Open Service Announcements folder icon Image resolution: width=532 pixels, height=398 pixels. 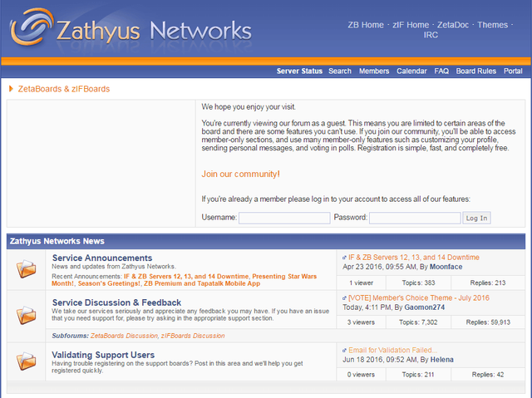[26, 269]
